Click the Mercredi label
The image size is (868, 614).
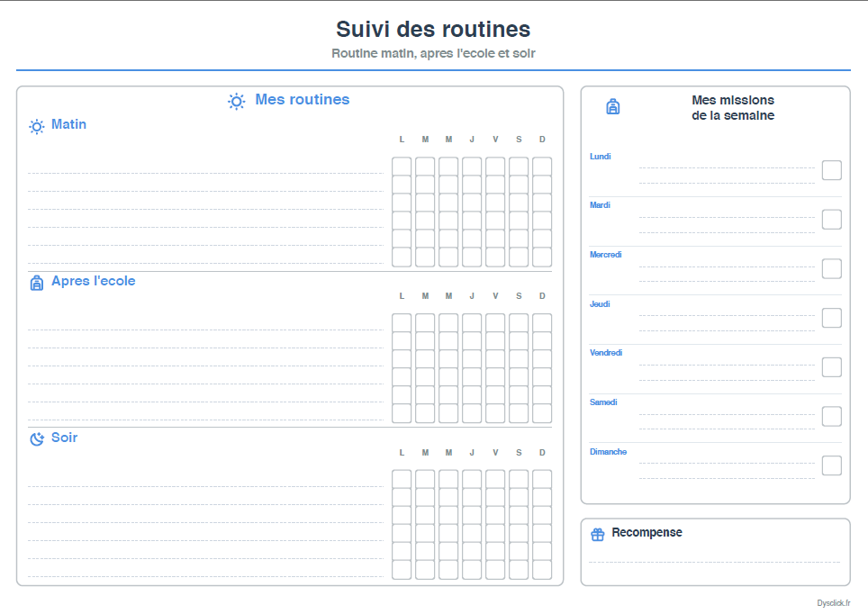point(606,254)
